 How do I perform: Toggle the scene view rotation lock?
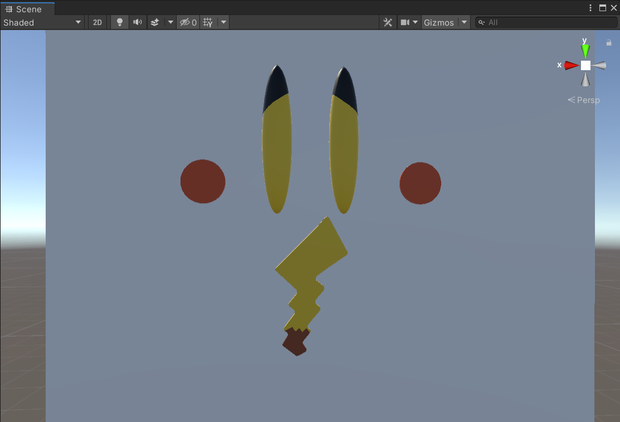[x=609, y=42]
